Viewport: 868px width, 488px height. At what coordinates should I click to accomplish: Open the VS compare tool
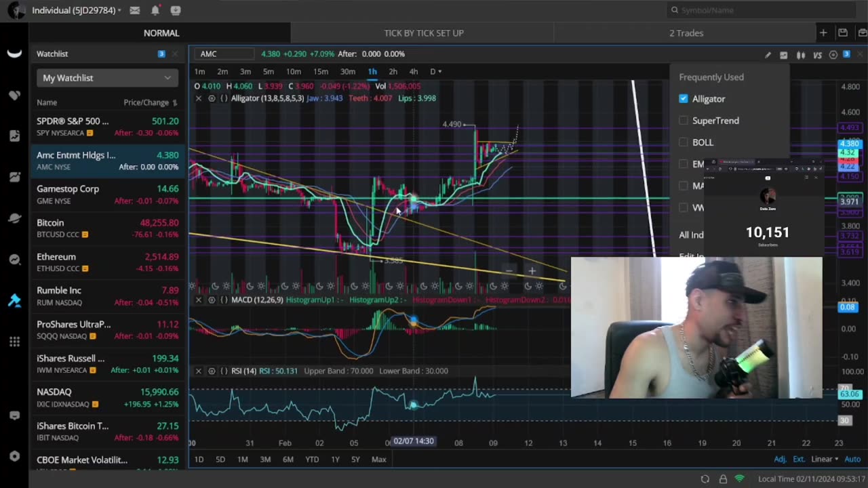pos(817,55)
